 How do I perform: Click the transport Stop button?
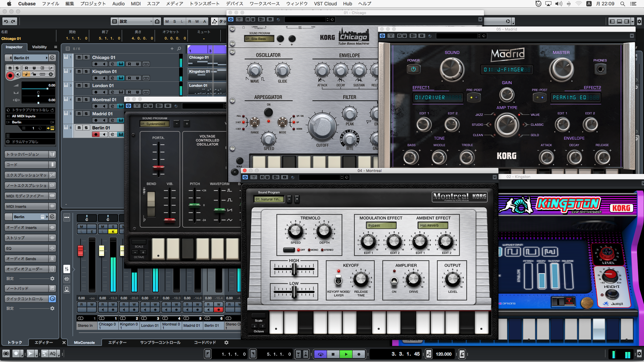[x=333, y=354]
